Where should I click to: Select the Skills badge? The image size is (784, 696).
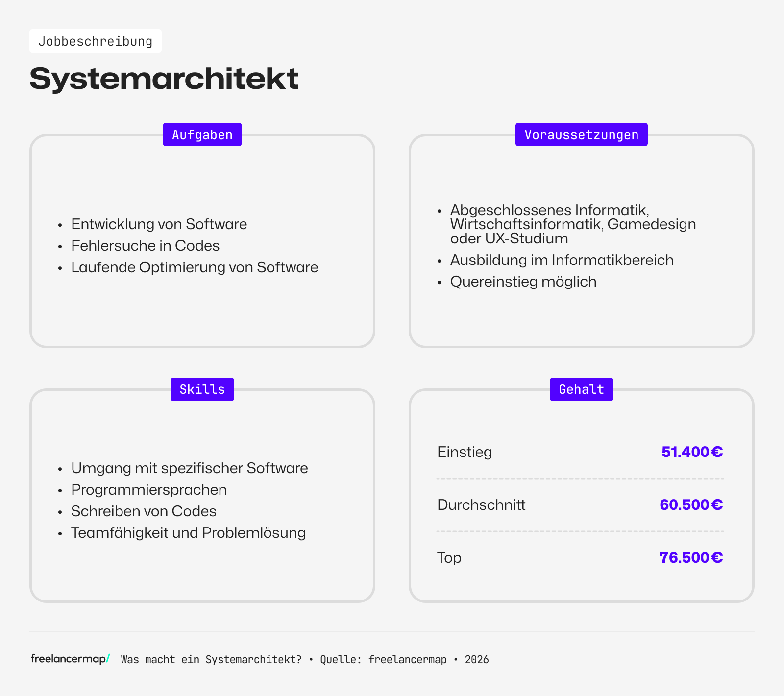coord(202,389)
